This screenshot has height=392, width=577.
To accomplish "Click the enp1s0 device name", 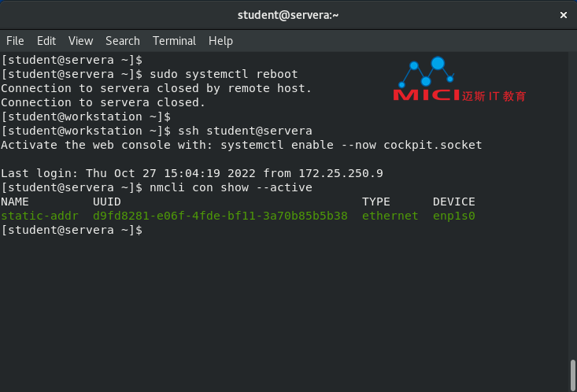I will [453, 216].
